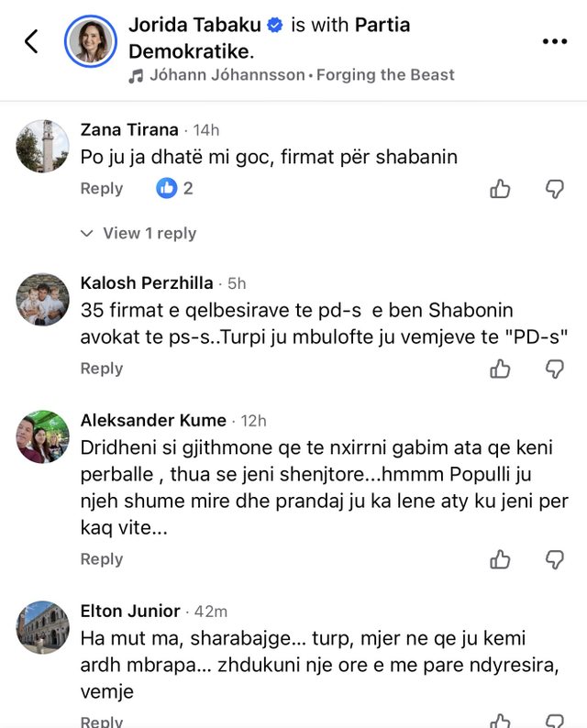This screenshot has width=587, height=728.
Task: Like Zana Tirana's comment with thumbs up
Action: click(x=500, y=189)
